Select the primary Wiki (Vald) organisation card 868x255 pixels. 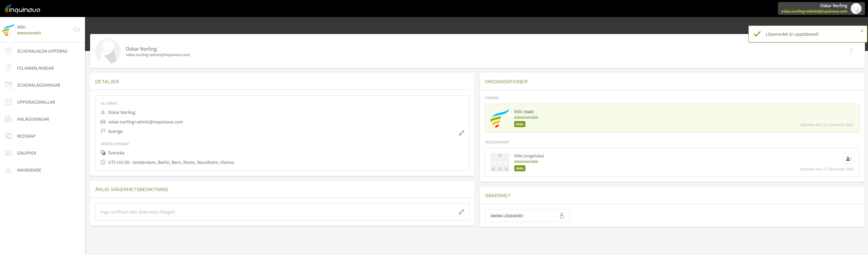click(x=672, y=118)
